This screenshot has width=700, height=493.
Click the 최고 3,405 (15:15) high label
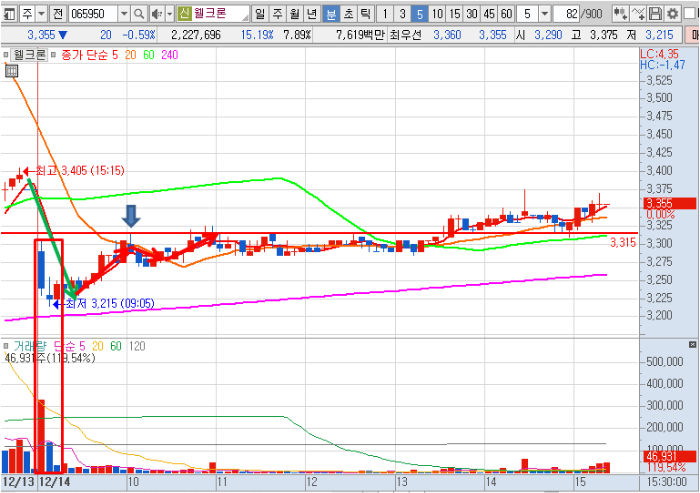point(80,171)
